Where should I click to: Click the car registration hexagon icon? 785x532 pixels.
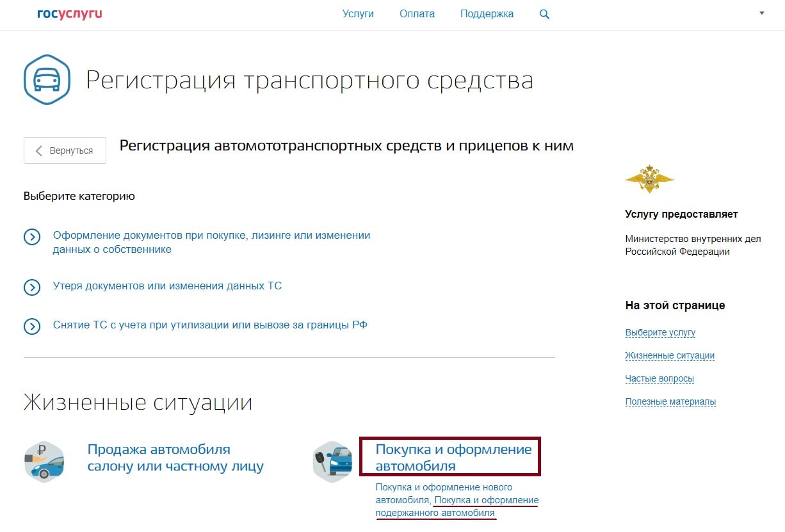[x=46, y=79]
